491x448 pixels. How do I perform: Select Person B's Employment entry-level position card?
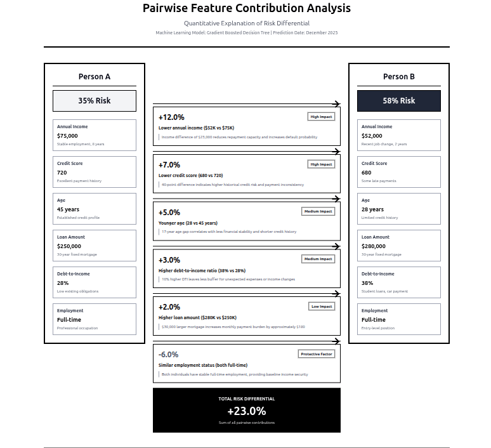point(398,319)
